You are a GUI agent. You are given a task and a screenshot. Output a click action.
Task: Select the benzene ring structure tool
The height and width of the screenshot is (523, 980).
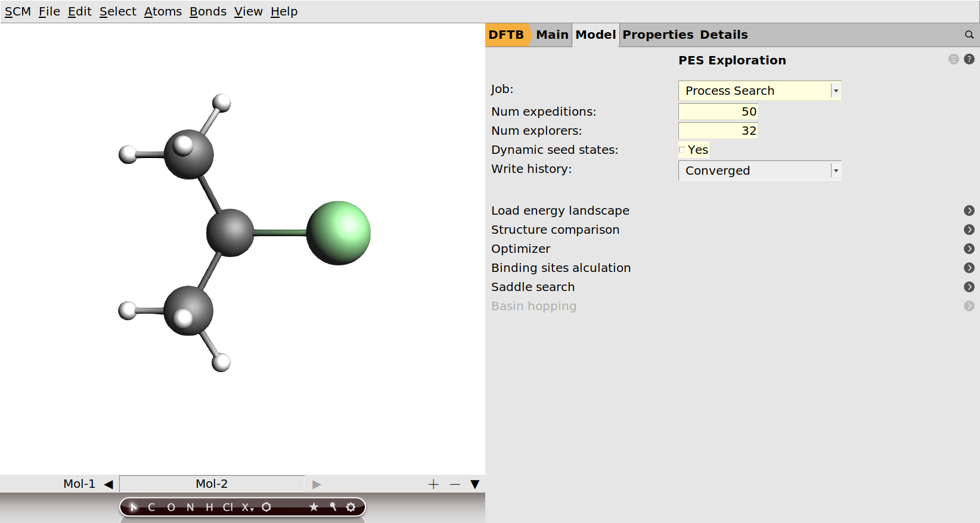tap(266, 507)
